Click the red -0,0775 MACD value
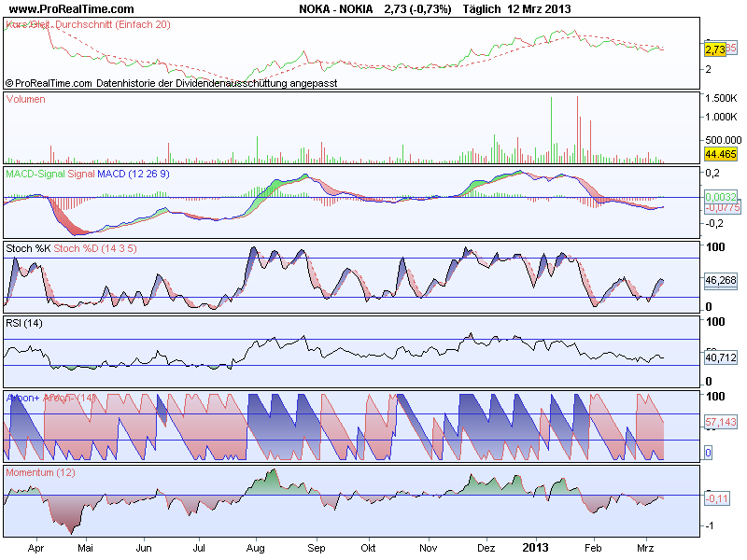 722,207
